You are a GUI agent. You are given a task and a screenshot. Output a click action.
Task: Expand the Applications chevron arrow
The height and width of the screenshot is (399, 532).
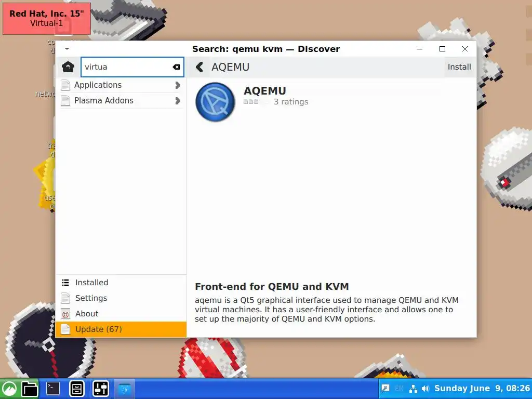(x=178, y=85)
